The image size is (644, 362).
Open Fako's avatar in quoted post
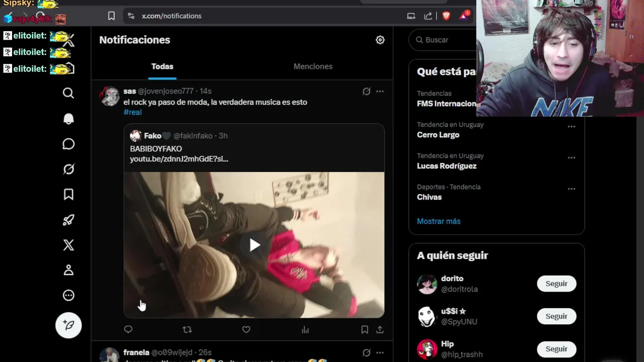coord(135,136)
